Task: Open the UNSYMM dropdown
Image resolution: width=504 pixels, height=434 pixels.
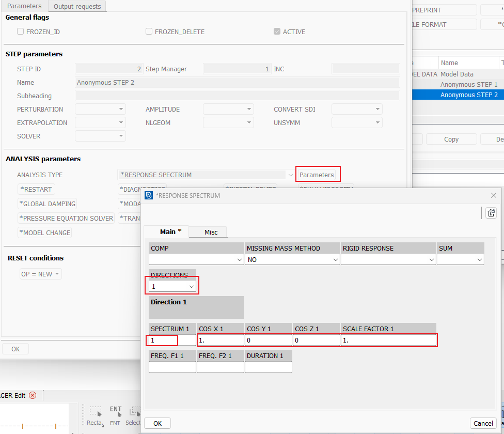Action: (357, 122)
